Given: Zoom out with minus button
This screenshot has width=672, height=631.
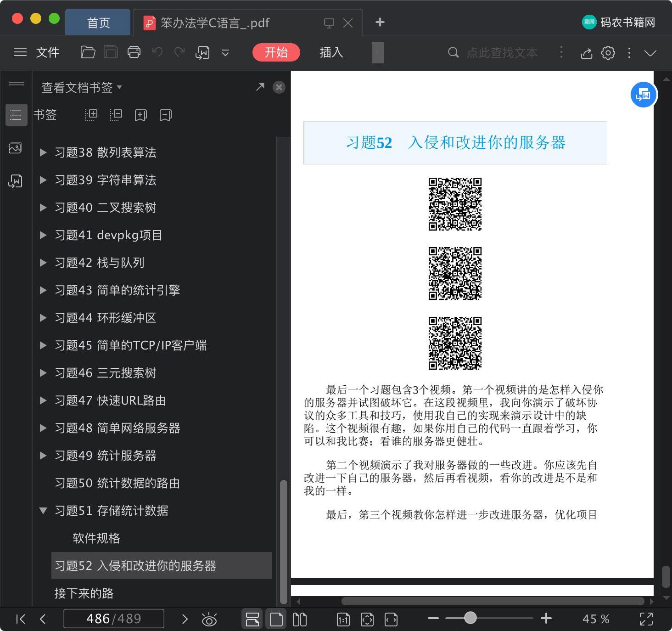Looking at the screenshot, I should pyautogui.click(x=433, y=619).
